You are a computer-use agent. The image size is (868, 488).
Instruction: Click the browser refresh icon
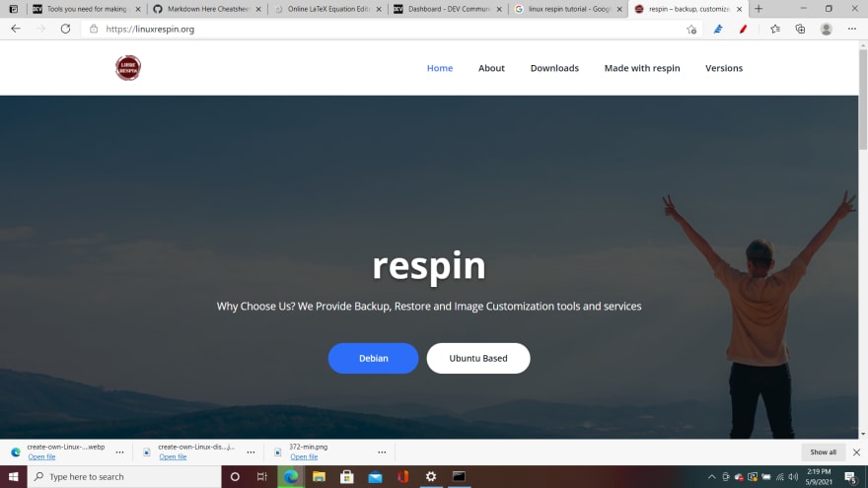click(65, 29)
